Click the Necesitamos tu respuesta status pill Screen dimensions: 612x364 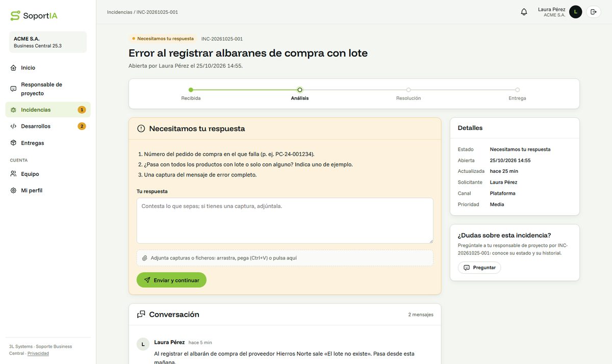pyautogui.click(x=163, y=39)
